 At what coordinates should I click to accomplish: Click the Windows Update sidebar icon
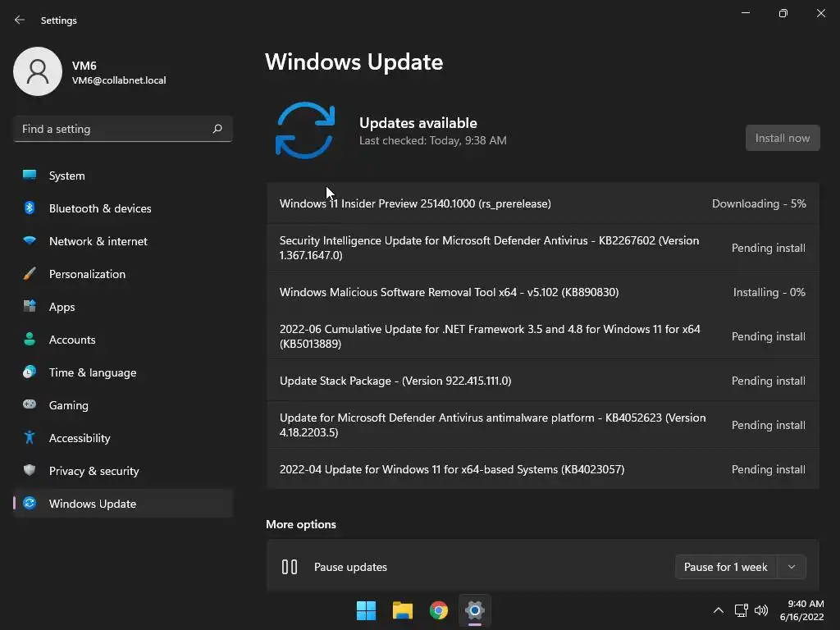pos(30,503)
